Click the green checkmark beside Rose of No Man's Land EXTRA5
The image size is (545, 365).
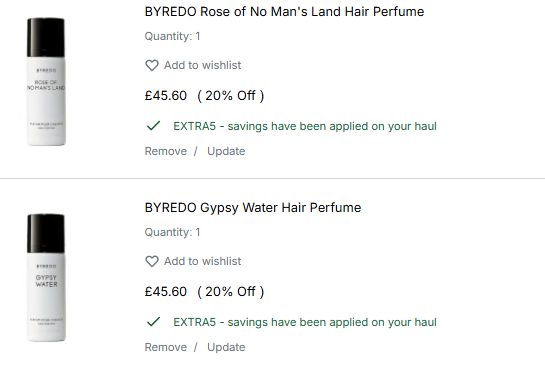click(x=153, y=125)
